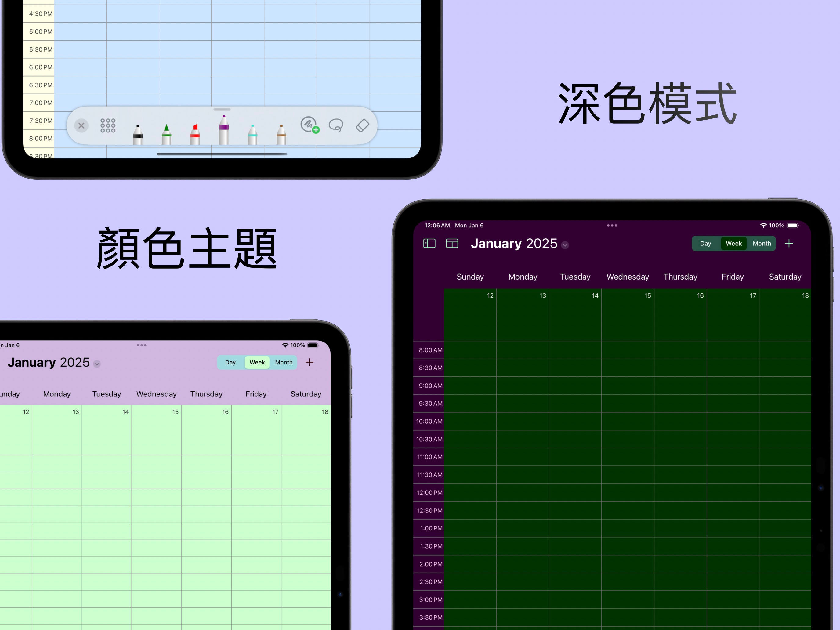Expand the January 2025 date dropdown in dark calendar

tap(565, 245)
